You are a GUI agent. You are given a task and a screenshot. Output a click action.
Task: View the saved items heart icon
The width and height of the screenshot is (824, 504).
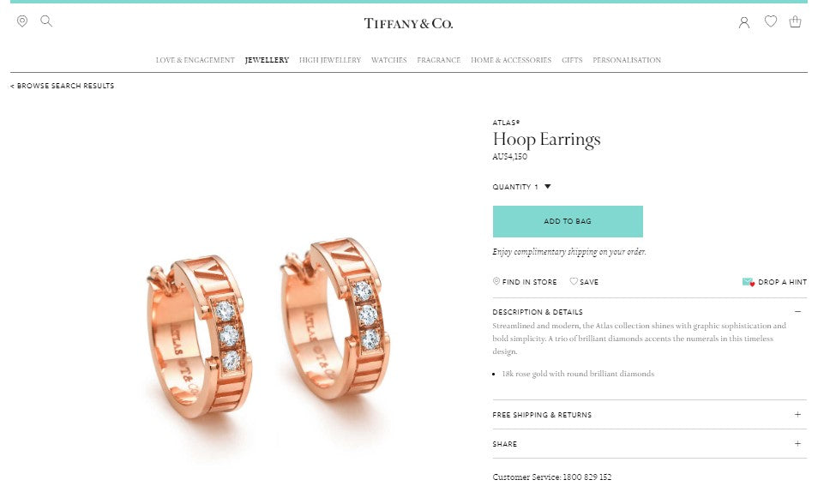(770, 21)
